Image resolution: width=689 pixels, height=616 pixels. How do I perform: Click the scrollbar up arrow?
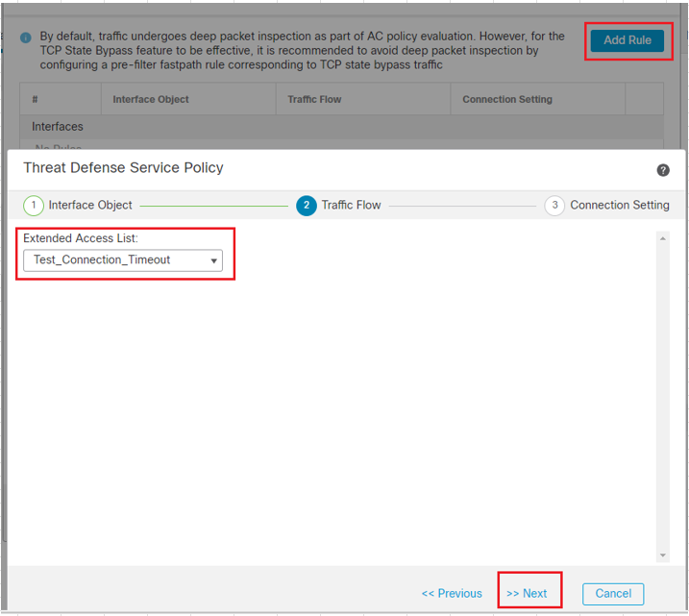pos(663,238)
